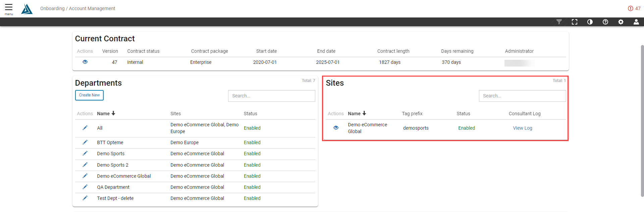Screen dimensions: 644x212
Task: Click the Departments search field
Action: 271,96
